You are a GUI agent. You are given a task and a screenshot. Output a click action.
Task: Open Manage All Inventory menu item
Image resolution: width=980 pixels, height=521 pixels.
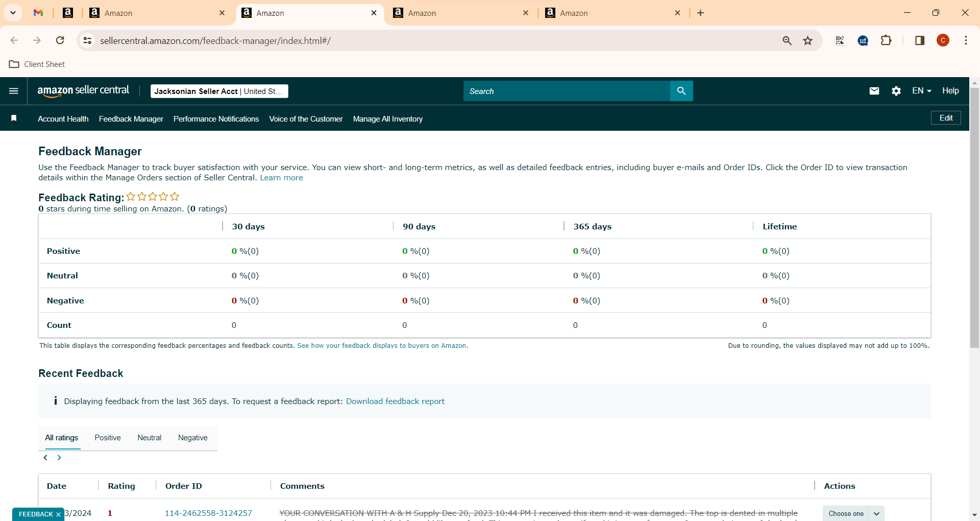[x=388, y=119]
